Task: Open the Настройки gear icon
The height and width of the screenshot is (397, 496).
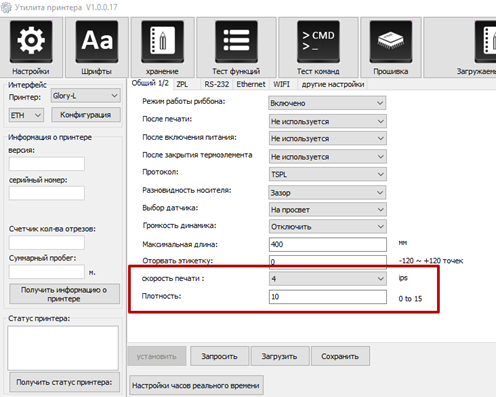Action: [x=31, y=42]
